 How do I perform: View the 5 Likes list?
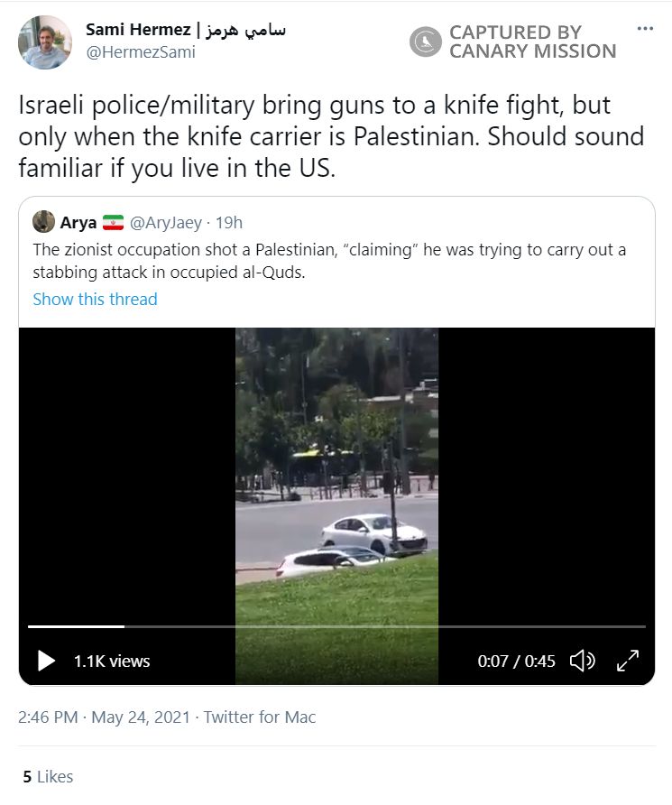tap(48, 776)
